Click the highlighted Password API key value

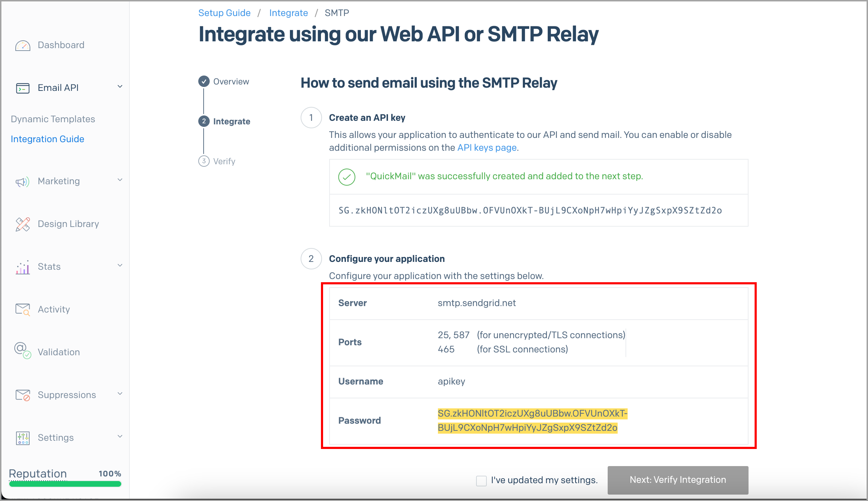coord(532,420)
